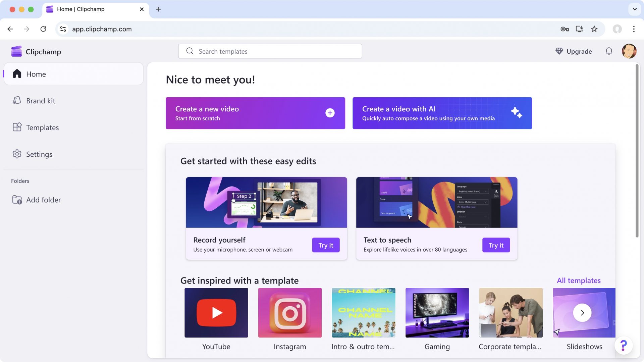The width and height of the screenshot is (644, 362).
Task: Click the Brand kit icon
Action: pos(17,100)
